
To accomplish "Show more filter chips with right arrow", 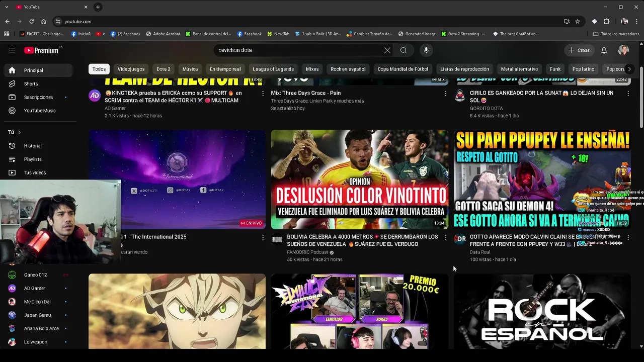I will [629, 69].
